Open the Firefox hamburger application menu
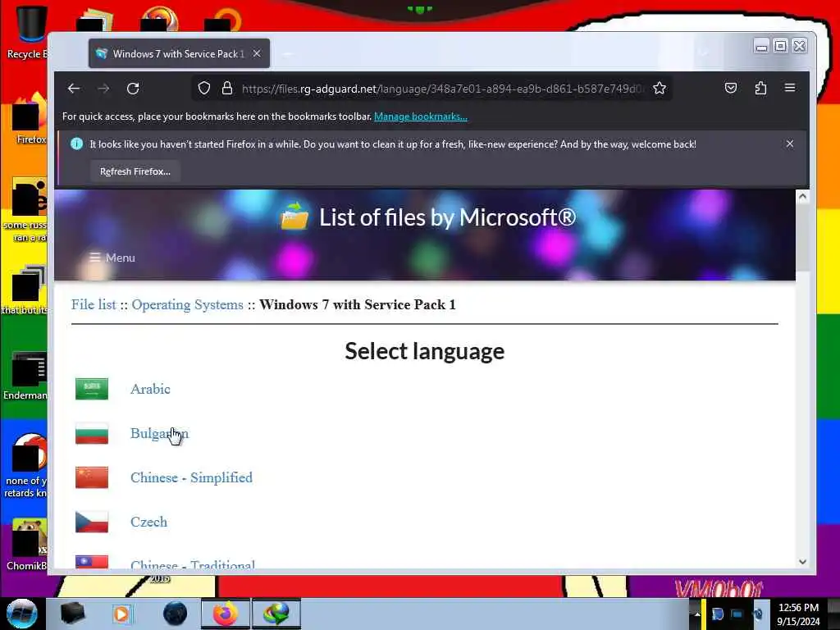Screen dimensions: 840x630 tap(790, 88)
